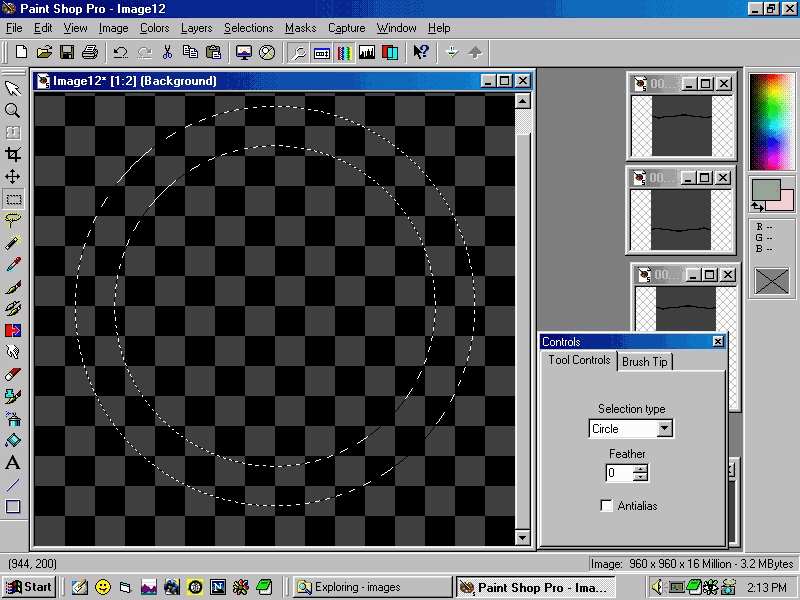800x600 pixels.
Task: Open the Selections menu
Action: pos(248,28)
